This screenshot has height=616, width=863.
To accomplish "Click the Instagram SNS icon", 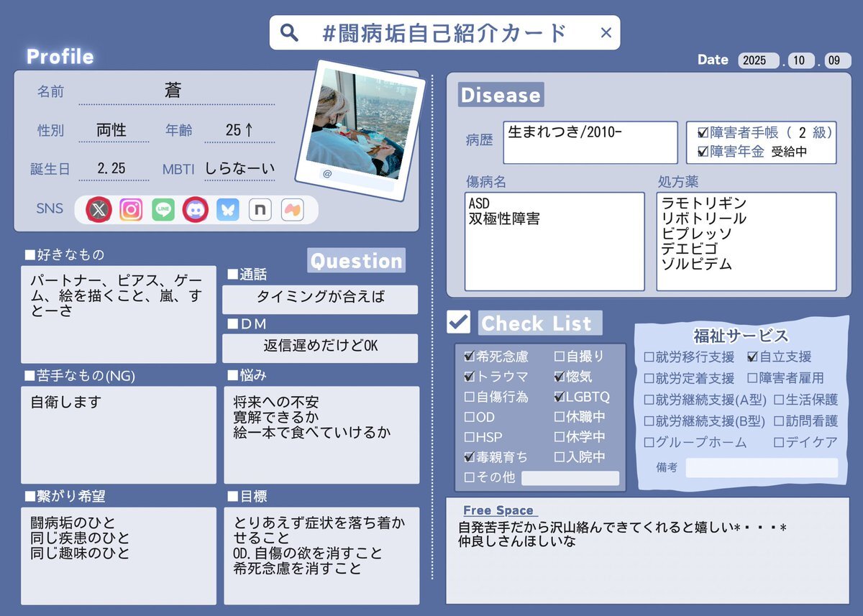I will click(131, 209).
